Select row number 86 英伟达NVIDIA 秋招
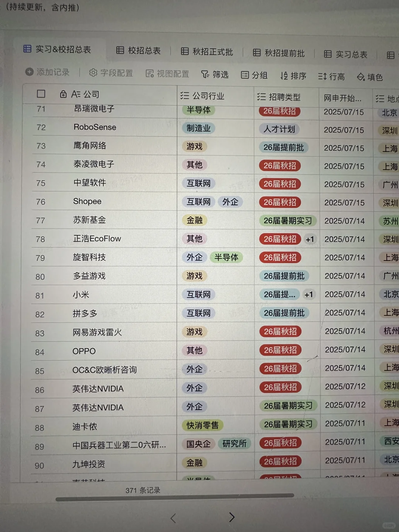Screen dimensions: 399x532 (40, 390)
